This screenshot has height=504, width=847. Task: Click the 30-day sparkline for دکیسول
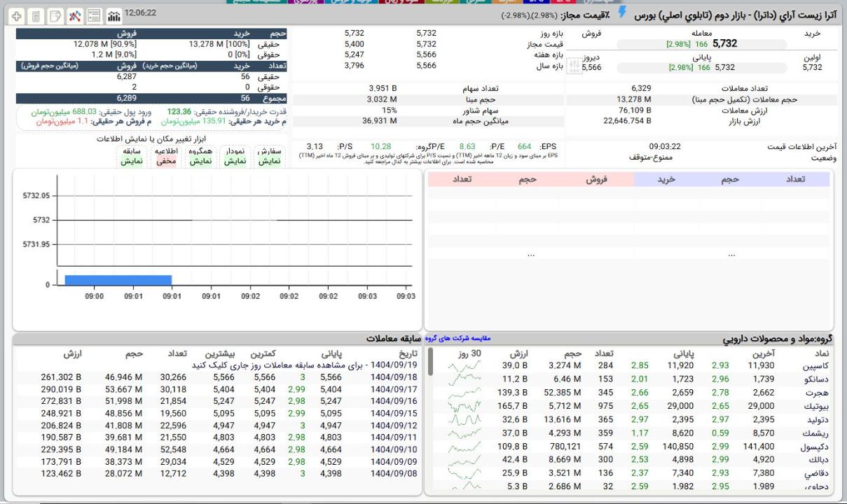[x=464, y=447]
